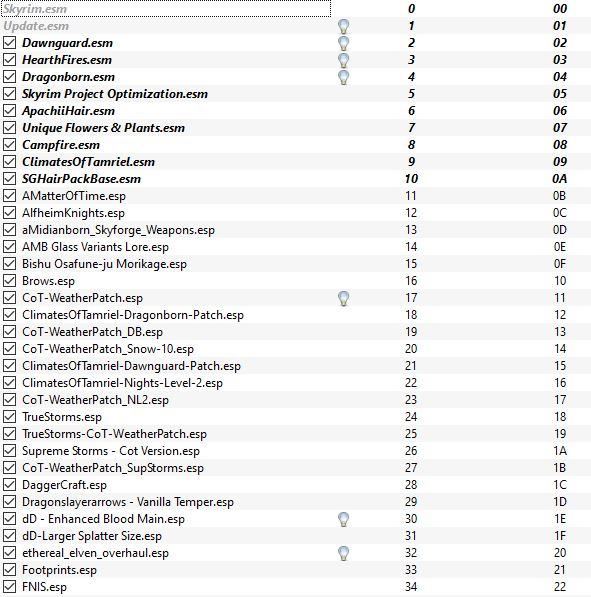Click lightbulb icon beside ethereal_elven_overhaul.esp
This screenshot has width=591, height=597.
(x=343, y=553)
